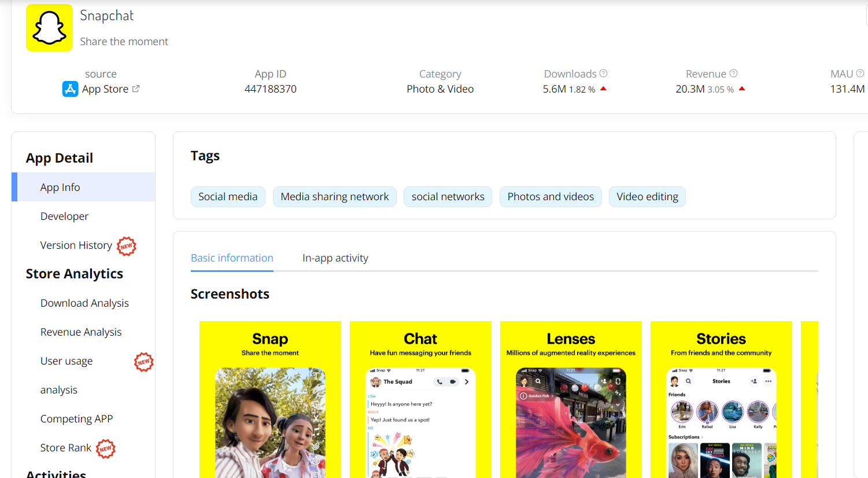Click the Video editing tag
Viewport: 868px width, 478px height.
coord(647,196)
